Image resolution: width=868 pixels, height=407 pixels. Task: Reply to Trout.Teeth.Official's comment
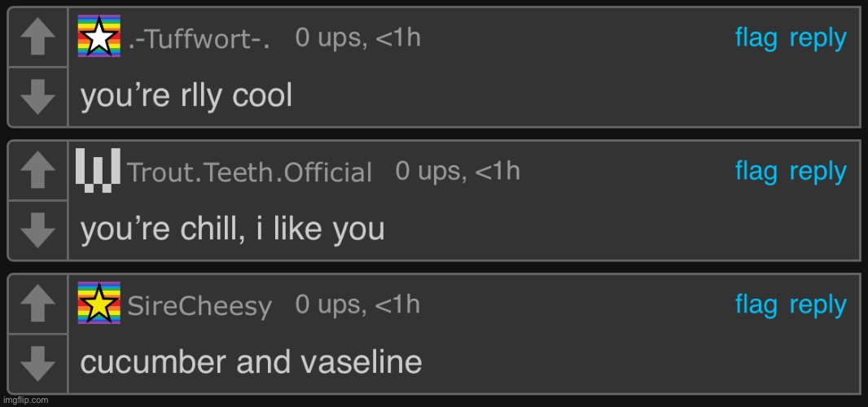818,171
